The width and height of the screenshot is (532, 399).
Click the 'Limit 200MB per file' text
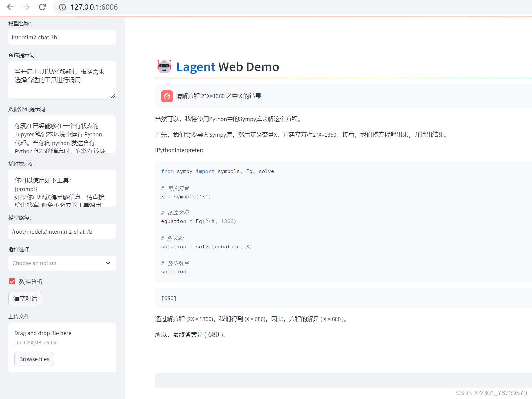point(36,343)
